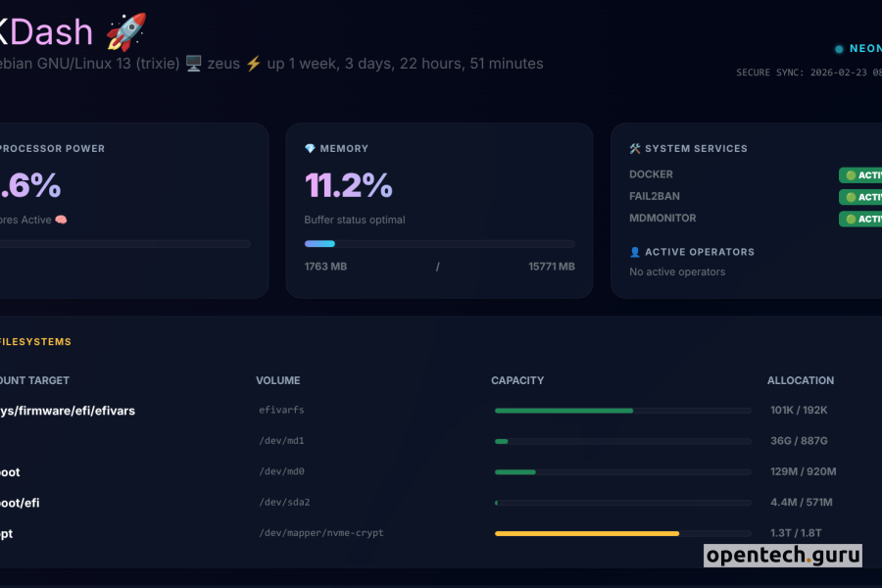Click the memory usage progress bar
The width and height of the screenshot is (882, 588).
coord(439,244)
